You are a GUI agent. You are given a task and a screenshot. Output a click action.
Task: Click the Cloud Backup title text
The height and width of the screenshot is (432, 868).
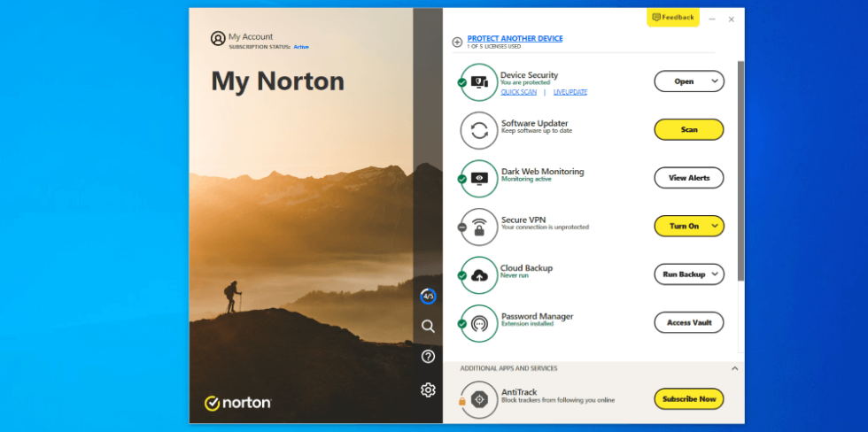tap(526, 267)
